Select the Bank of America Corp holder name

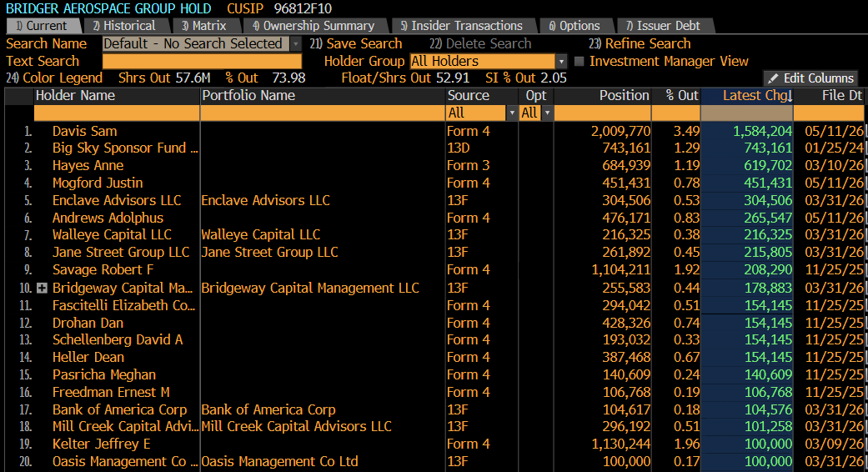[x=119, y=410]
